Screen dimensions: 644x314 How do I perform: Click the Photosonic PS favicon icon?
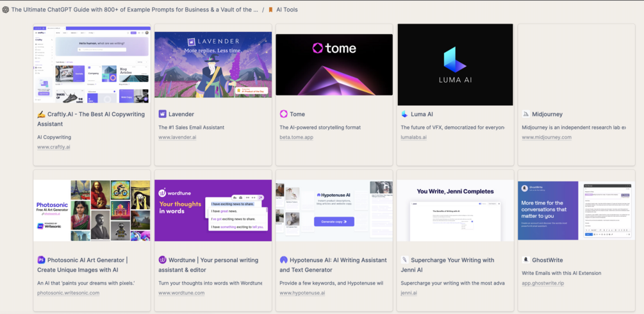click(x=41, y=260)
